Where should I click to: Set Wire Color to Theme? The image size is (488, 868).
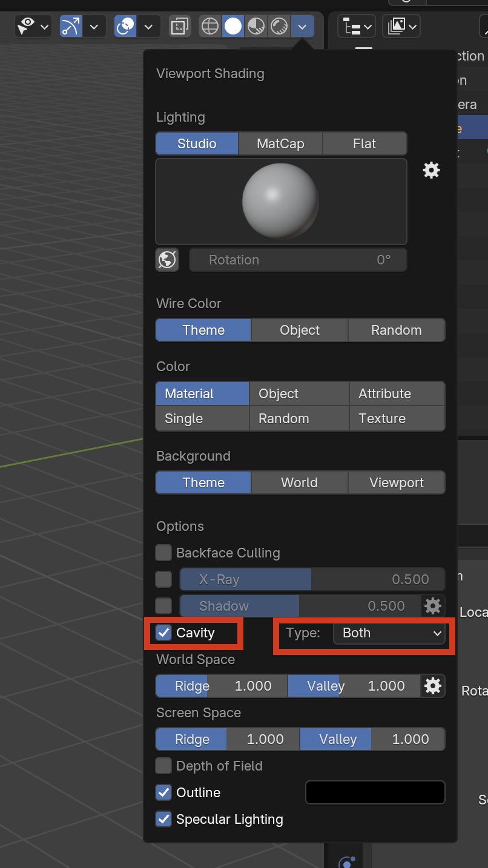click(x=203, y=330)
